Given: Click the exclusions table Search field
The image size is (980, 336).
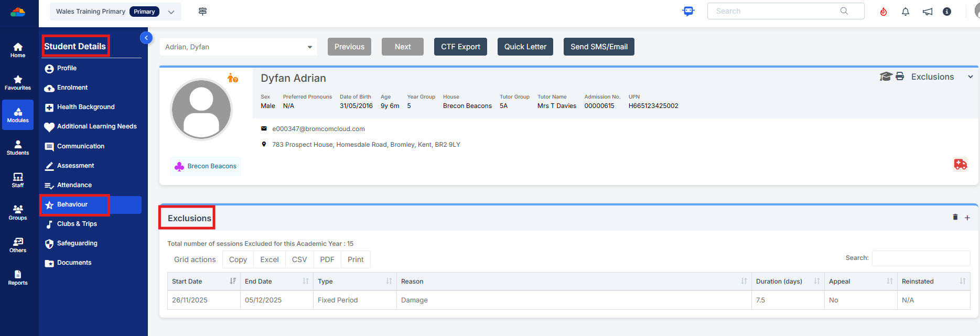Looking at the screenshot, I should [x=921, y=258].
